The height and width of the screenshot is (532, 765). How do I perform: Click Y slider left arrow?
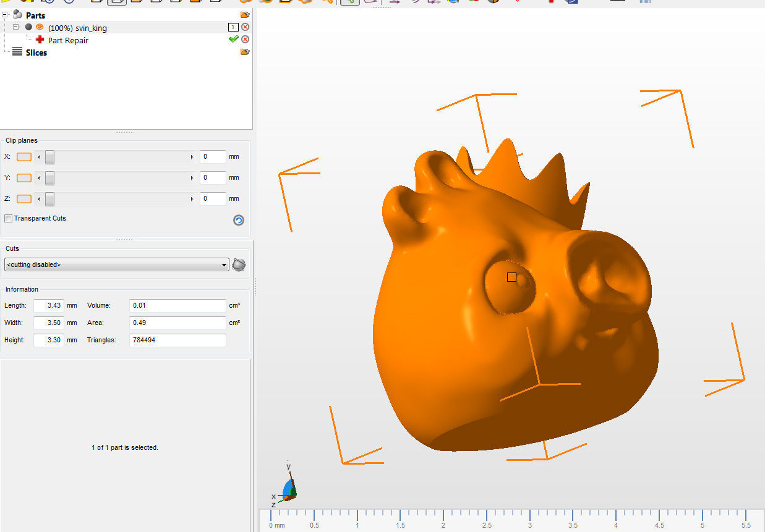pos(40,178)
